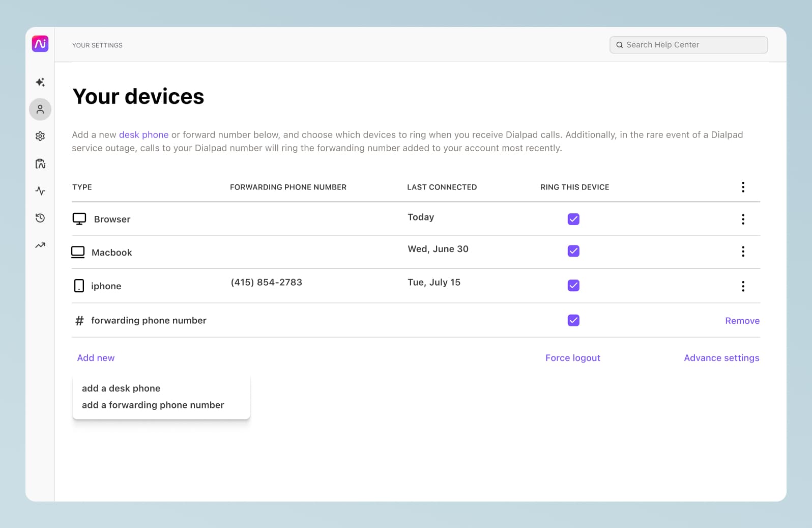The image size is (812, 528).
Task: Click the Force logout link
Action: tap(572, 358)
